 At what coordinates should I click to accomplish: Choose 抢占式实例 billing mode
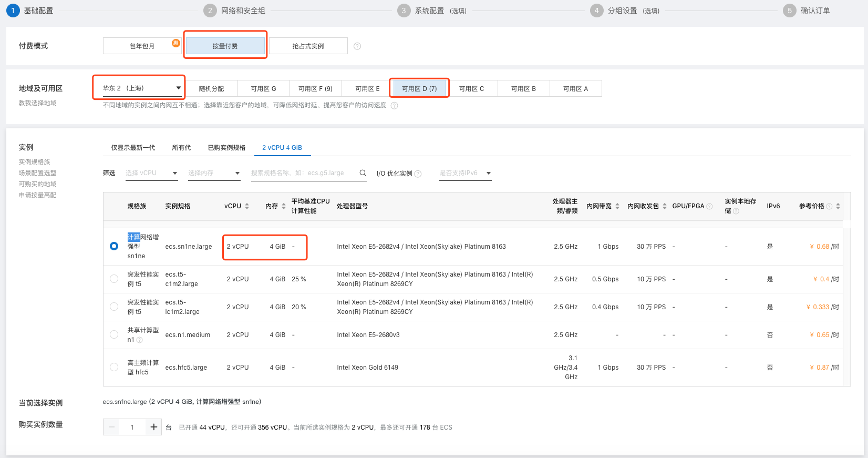pyautogui.click(x=308, y=46)
